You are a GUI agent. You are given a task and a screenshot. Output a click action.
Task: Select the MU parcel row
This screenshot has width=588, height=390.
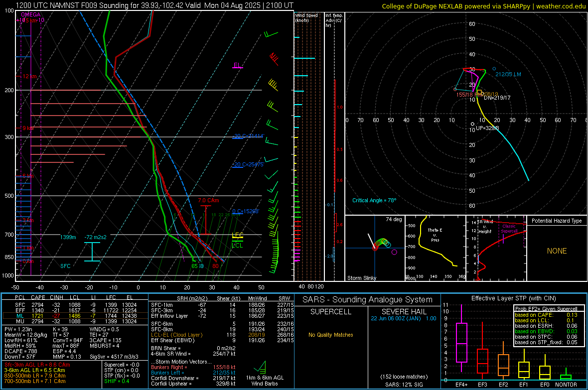point(75,321)
